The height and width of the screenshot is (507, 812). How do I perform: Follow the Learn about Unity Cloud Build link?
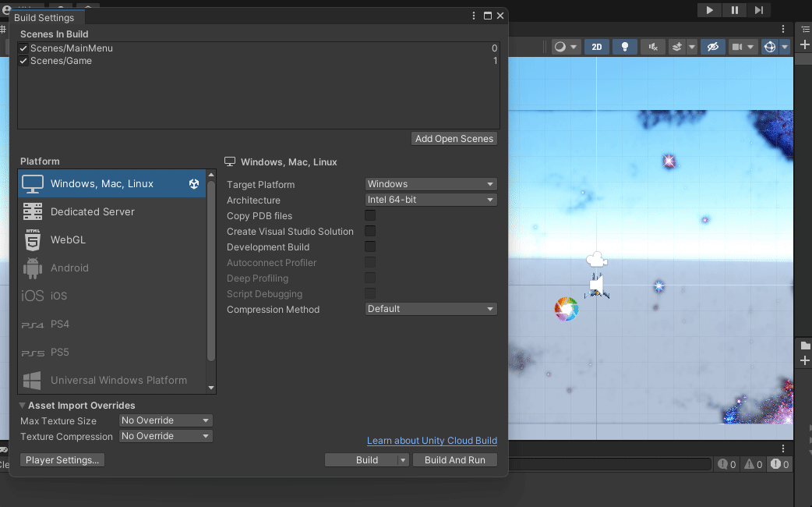click(432, 440)
